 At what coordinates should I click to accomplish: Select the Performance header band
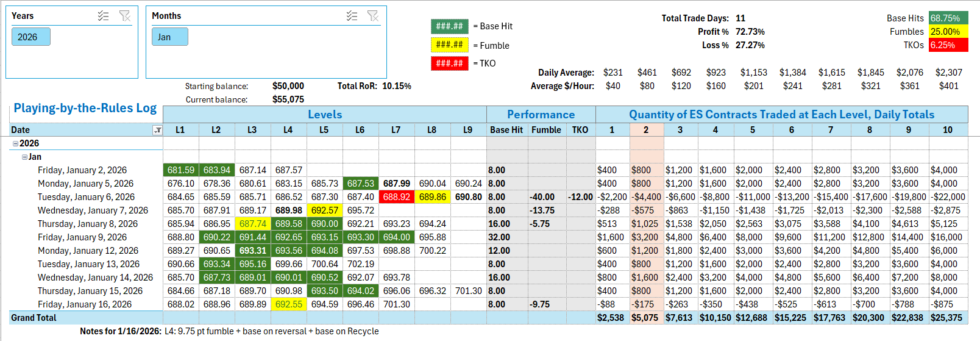point(541,115)
